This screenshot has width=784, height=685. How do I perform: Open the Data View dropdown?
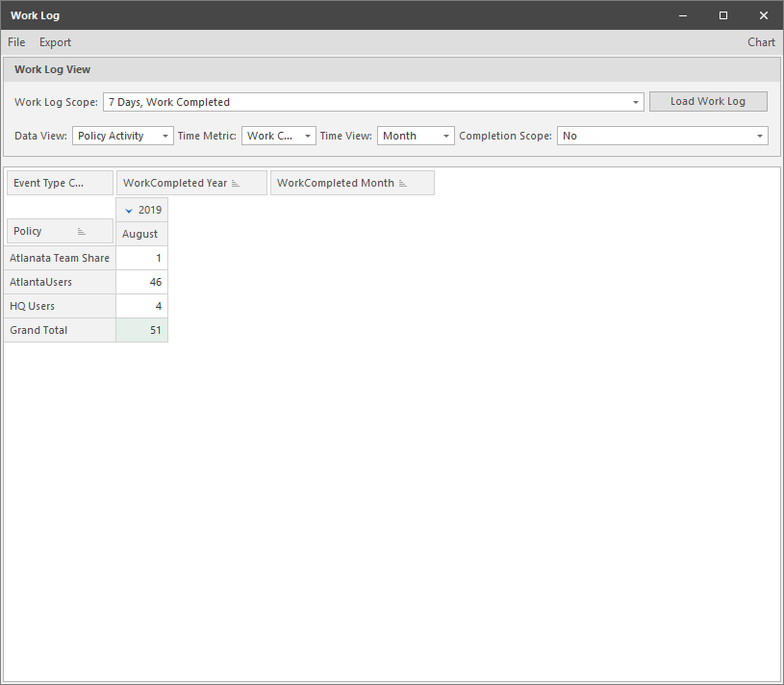pos(164,136)
